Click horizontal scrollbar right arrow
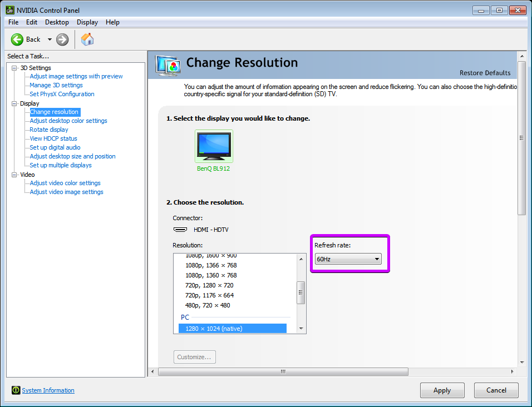The width and height of the screenshot is (532, 407). coord(512,372)
